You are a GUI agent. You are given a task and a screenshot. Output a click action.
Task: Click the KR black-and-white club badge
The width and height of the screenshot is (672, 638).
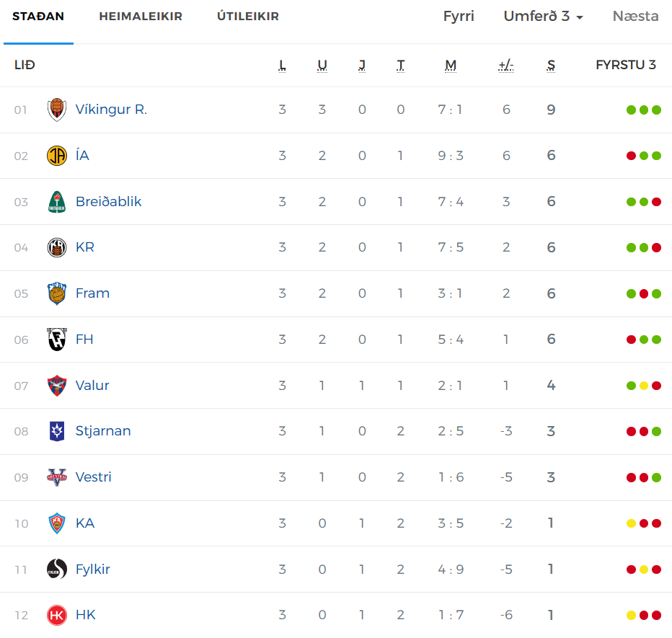point(56,248)
